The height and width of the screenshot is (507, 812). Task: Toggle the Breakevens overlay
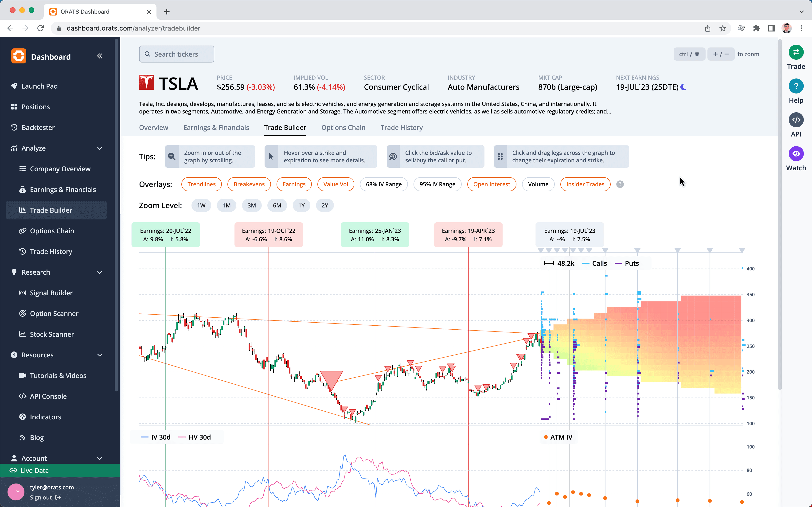tap(249, 184)
